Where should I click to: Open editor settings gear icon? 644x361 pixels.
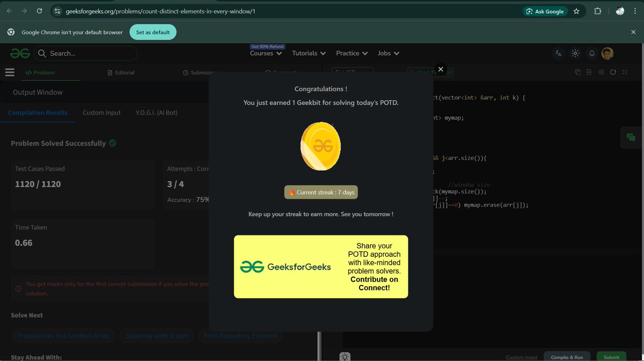[x=601, y=72]
